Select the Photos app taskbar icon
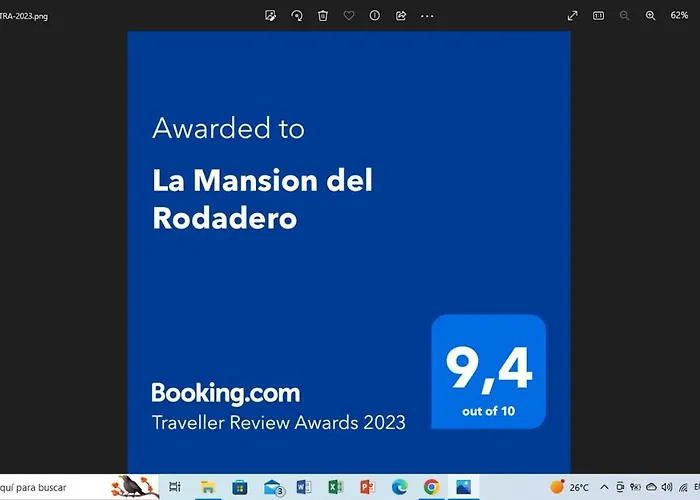This screenshot has height=500, width=700. pos(463,487)
